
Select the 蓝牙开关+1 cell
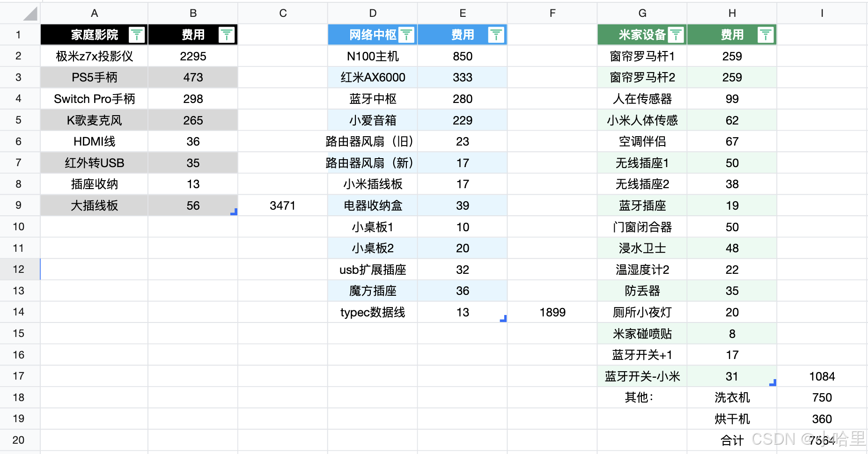click(642, 355)
